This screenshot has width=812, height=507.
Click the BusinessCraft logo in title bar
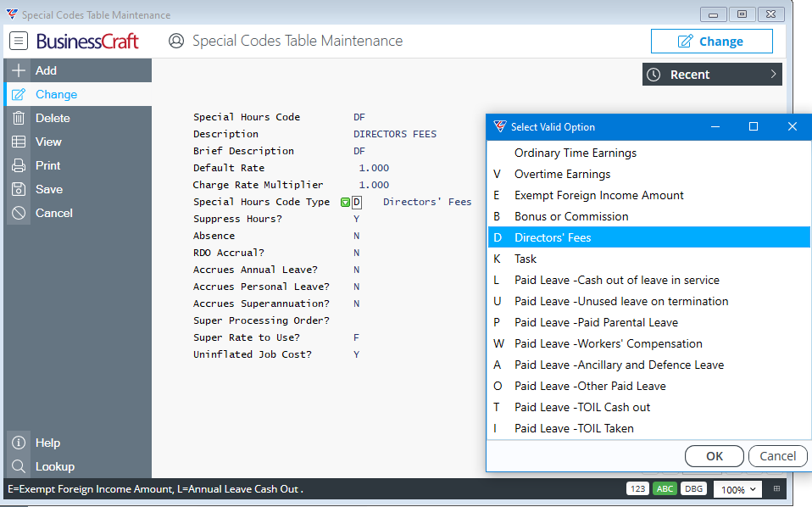[x=12, y=14]
